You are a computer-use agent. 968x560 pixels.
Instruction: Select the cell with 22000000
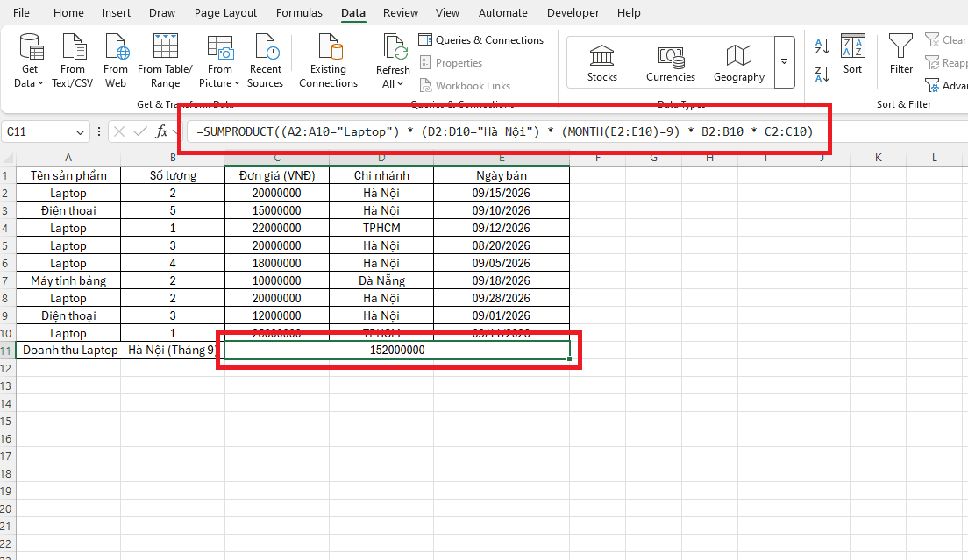pos(277,228)
